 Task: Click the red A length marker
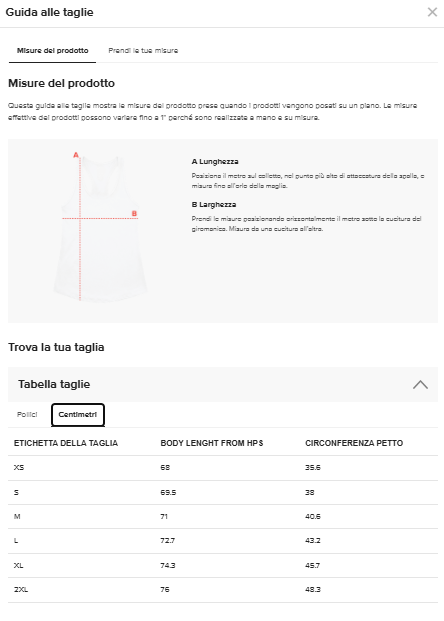(76, 155)
